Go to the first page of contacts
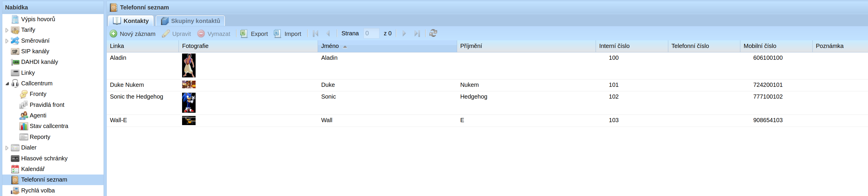 coord(315,34)
